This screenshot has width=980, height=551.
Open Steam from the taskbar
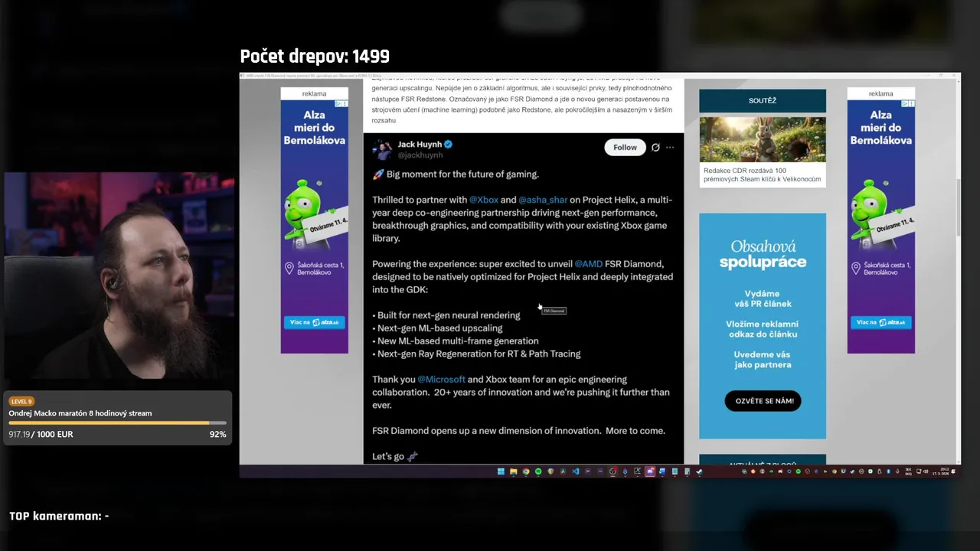coord(699,471)
